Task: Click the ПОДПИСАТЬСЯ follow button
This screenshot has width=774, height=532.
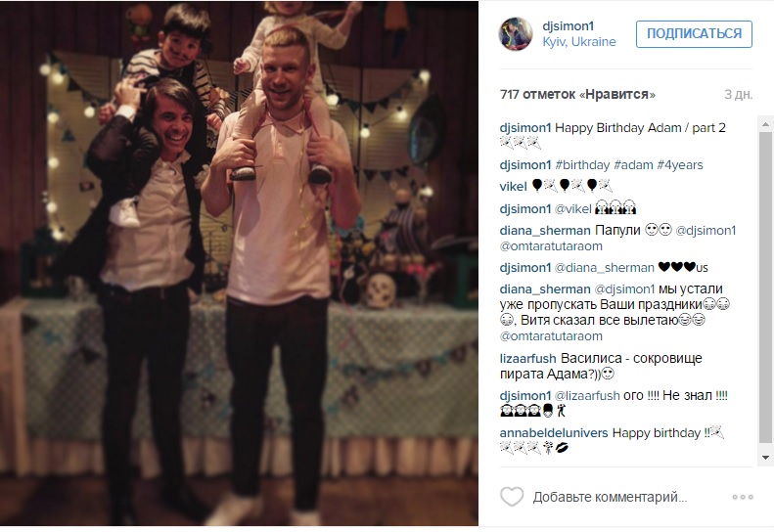Action: [694, 33]
